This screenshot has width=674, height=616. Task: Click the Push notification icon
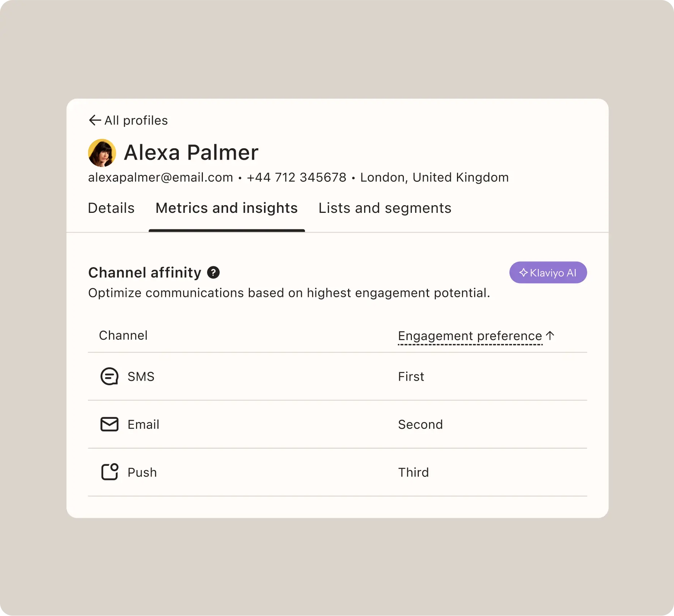pos(109,472)
